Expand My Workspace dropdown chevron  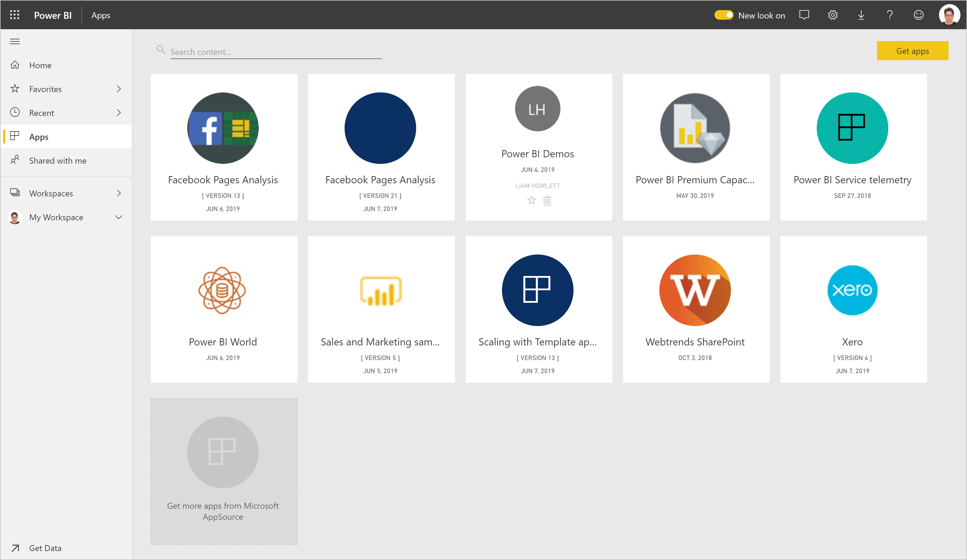[x=119, y=217]
